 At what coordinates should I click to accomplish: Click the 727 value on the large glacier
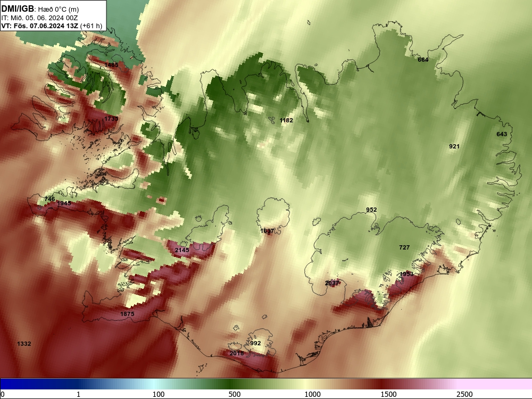click(x=404, y=248)
